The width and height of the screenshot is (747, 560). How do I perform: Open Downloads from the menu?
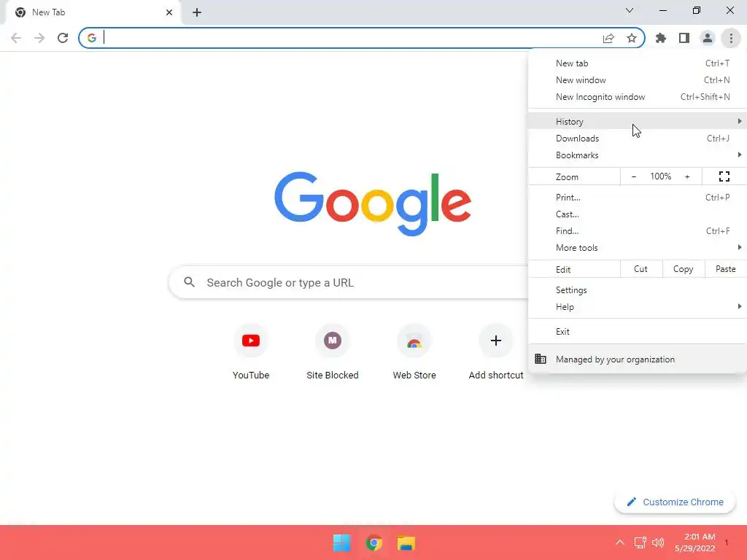(x=638, y=138)
